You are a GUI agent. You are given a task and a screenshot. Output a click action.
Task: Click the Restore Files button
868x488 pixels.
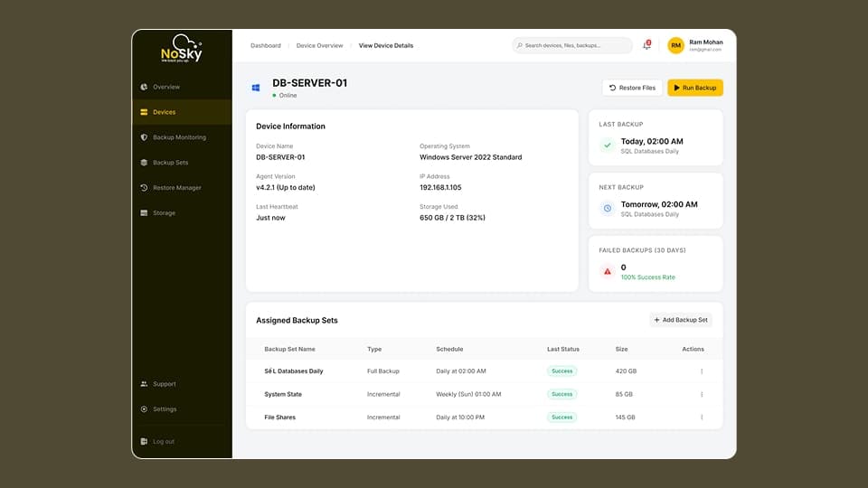[632, 88]
